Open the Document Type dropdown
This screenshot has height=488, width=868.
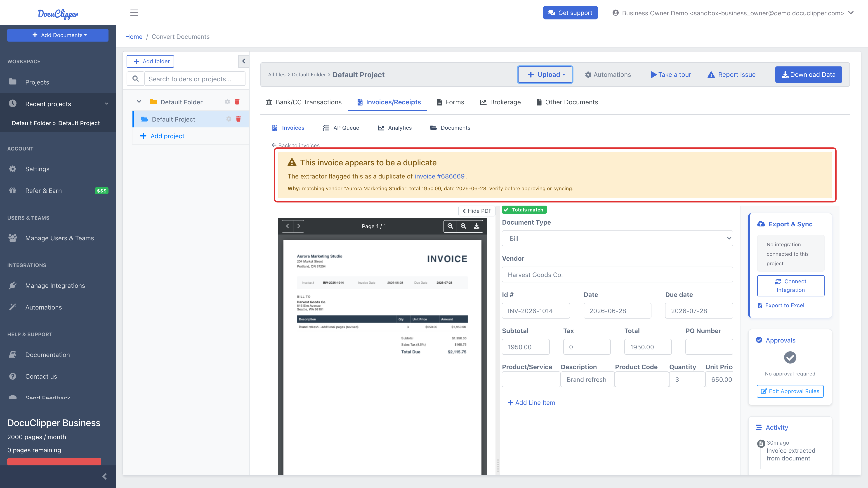click(617, 238)
